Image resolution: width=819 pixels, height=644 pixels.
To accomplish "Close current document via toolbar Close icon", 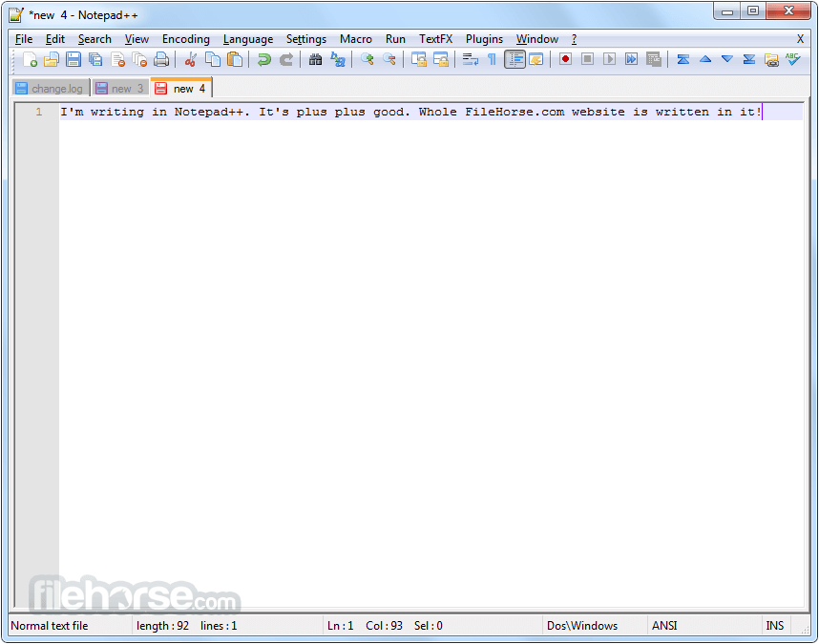I will tap(117, 59).
